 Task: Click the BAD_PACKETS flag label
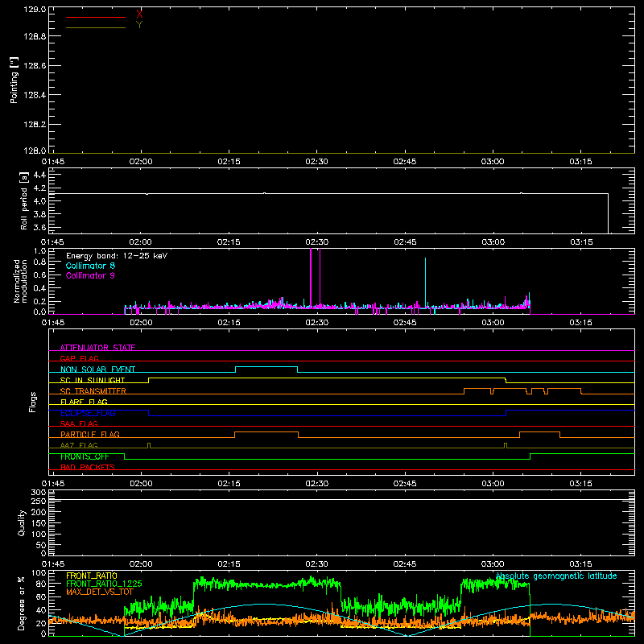[x=88, y=467]
